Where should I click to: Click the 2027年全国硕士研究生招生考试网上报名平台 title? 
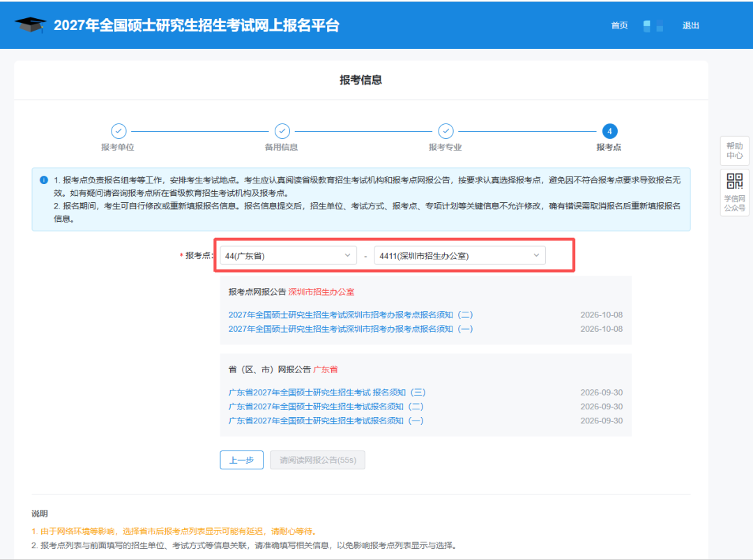click(x=197, y=25)
